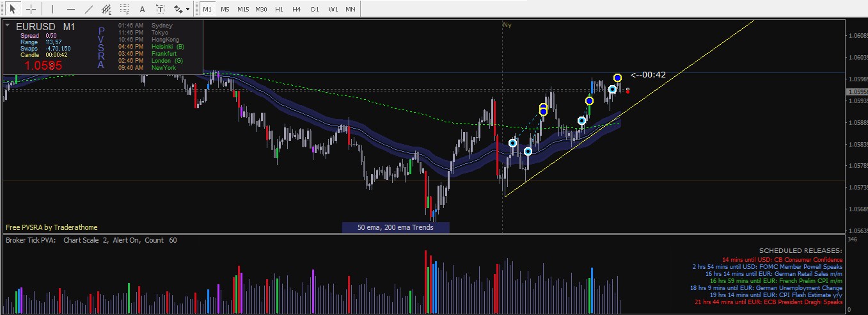Select the text label tool
Image resolution: width=868 pixels, height=315 pixels.
[x=160, y=10]
